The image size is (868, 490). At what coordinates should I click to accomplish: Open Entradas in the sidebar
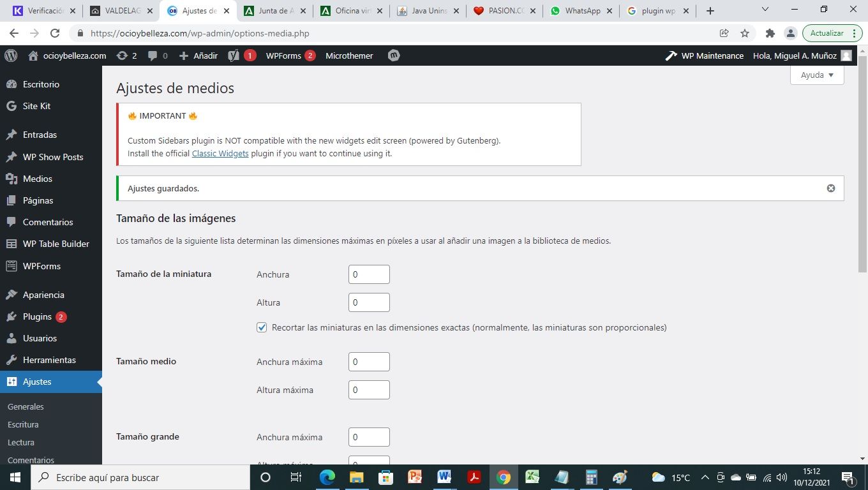click(x=51, y=135)
